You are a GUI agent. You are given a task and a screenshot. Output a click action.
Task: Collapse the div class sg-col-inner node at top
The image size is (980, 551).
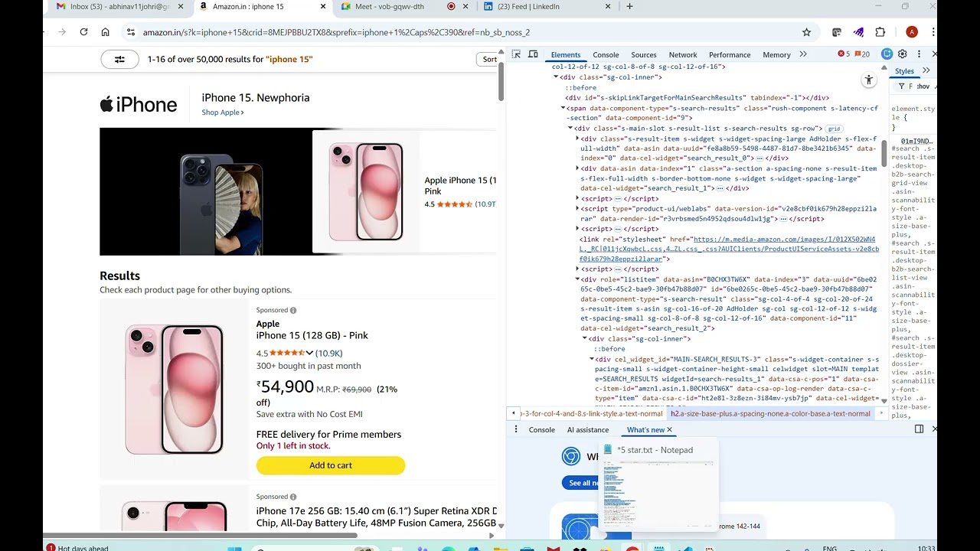pyautogui.click(x=557, y=77)
